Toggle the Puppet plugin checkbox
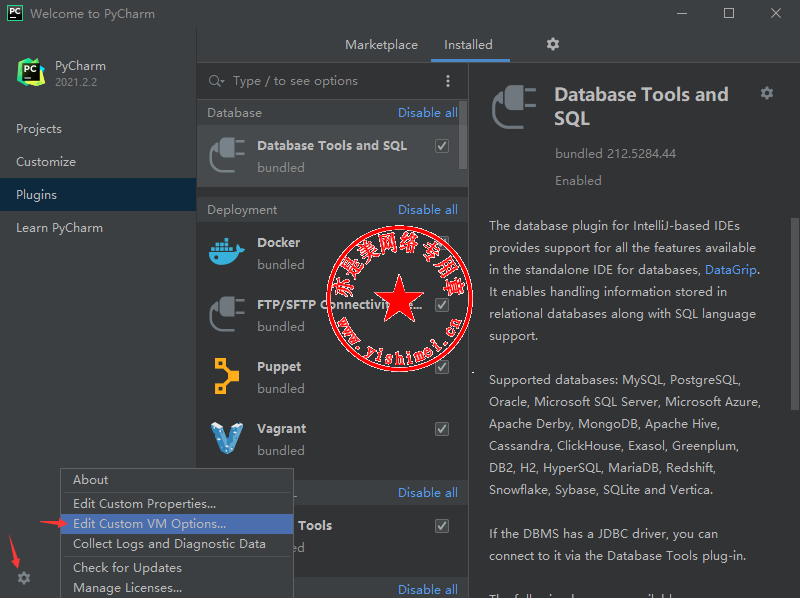 click(x=442, y=367)
